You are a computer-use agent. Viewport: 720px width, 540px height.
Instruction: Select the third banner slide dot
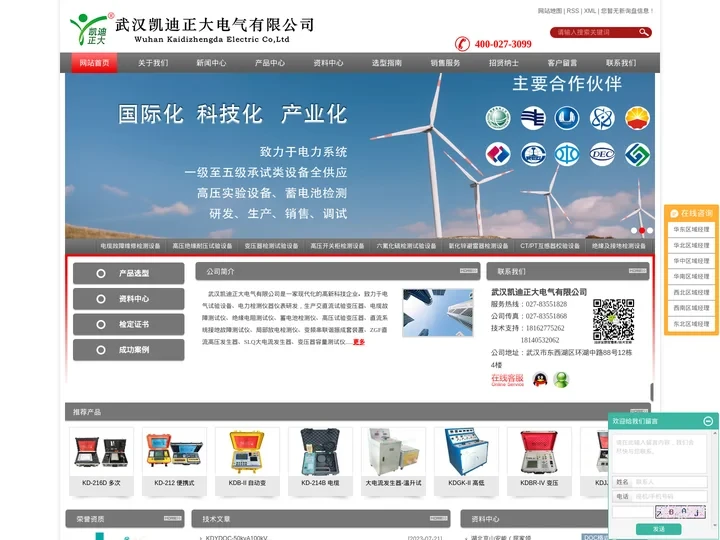tap(650, 231)
